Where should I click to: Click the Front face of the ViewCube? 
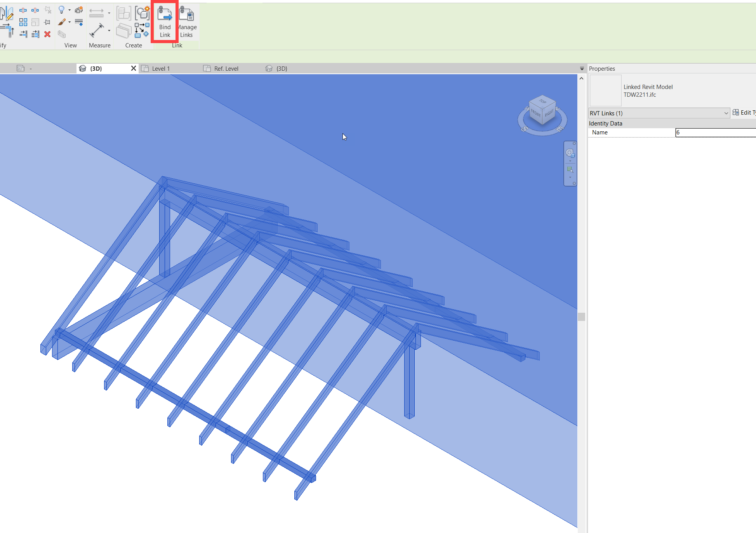537,114
